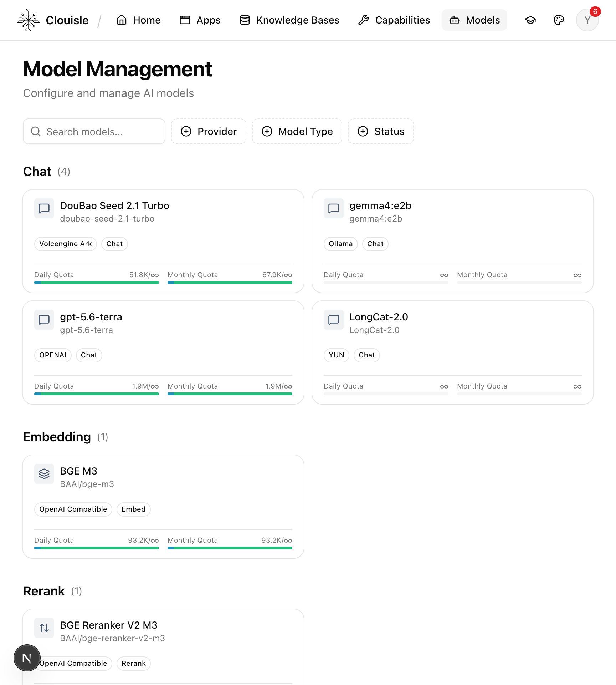
Task: Open the palette theme icon
Action: 559,20
